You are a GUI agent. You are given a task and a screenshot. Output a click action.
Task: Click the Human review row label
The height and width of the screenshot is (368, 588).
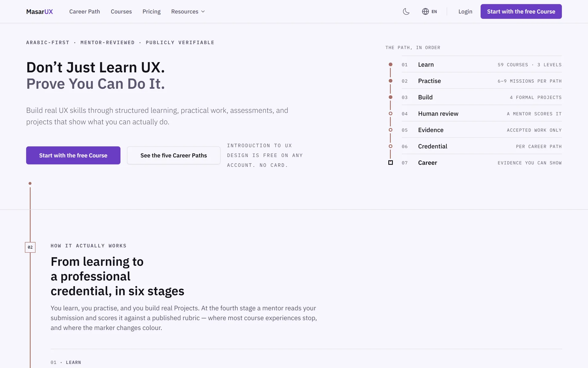[x=438, y=113]
